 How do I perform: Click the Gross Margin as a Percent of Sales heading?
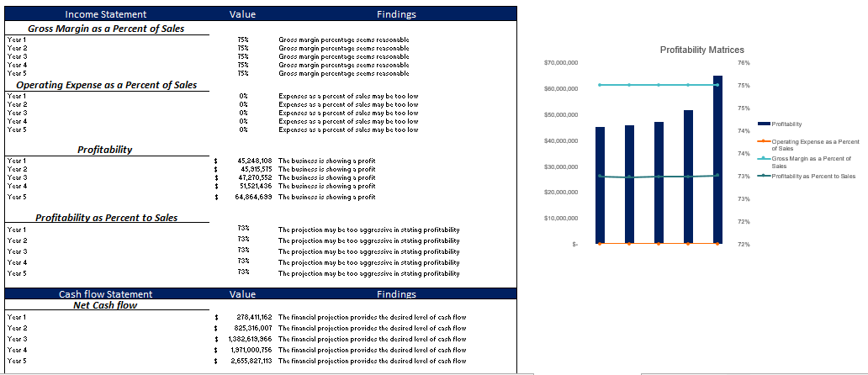tap(106, 29)
